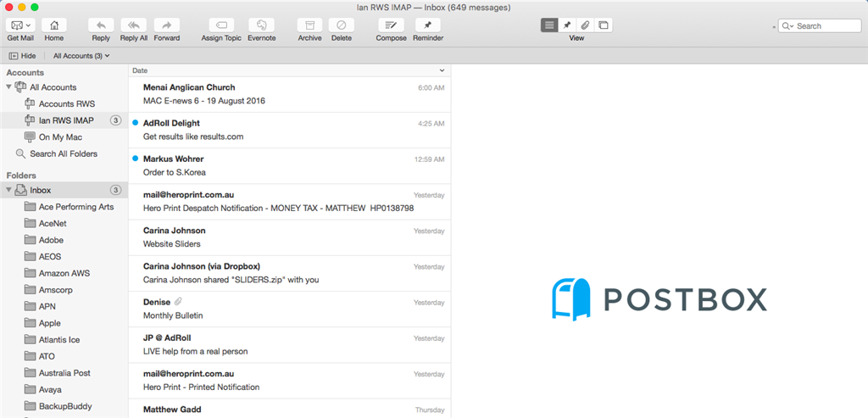Open JP @ AdRoll LIVE help email

(290, 345)
